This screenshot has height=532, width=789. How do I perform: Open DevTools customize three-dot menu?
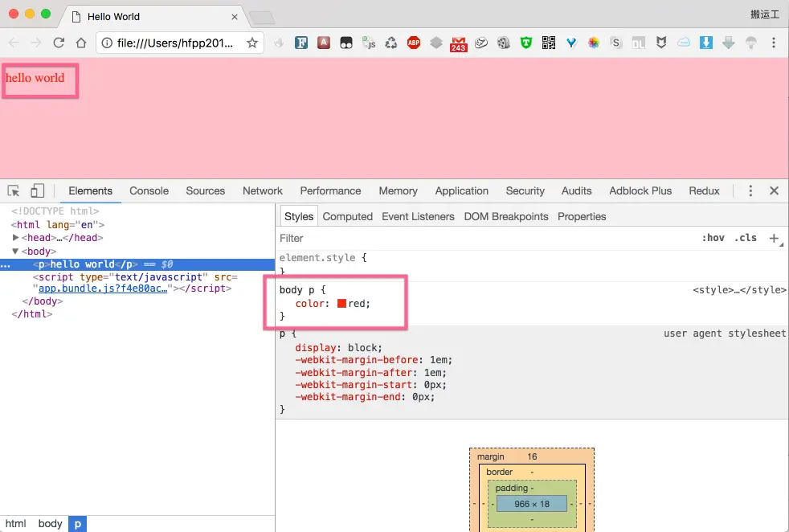click(x=750, y=190)
